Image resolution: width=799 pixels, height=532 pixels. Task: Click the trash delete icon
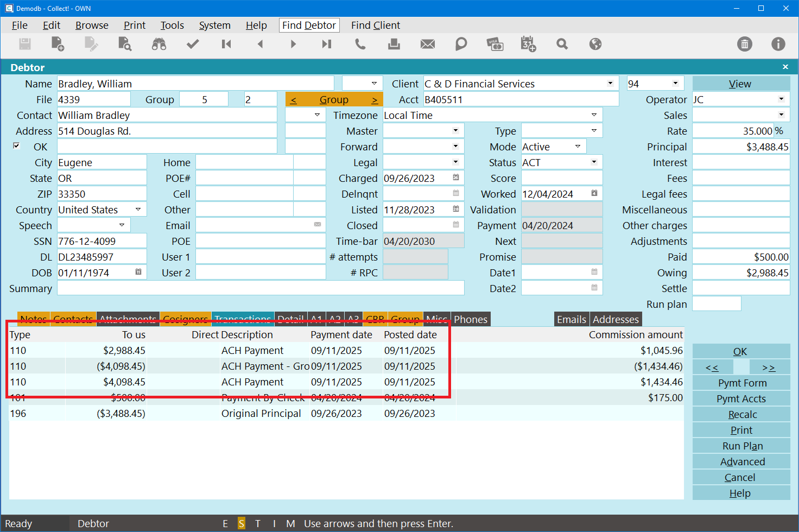(745, 45)
